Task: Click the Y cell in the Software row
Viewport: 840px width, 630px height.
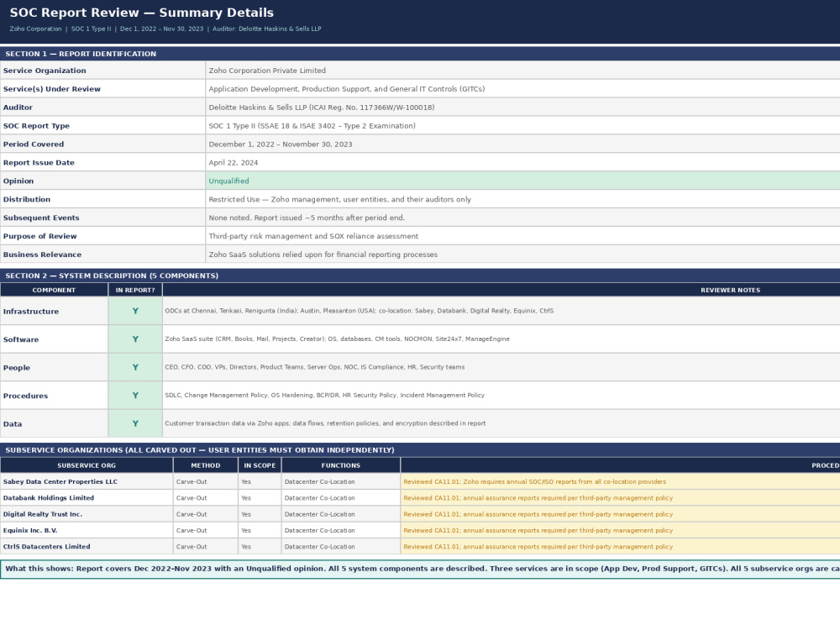Action: (135, 339)
